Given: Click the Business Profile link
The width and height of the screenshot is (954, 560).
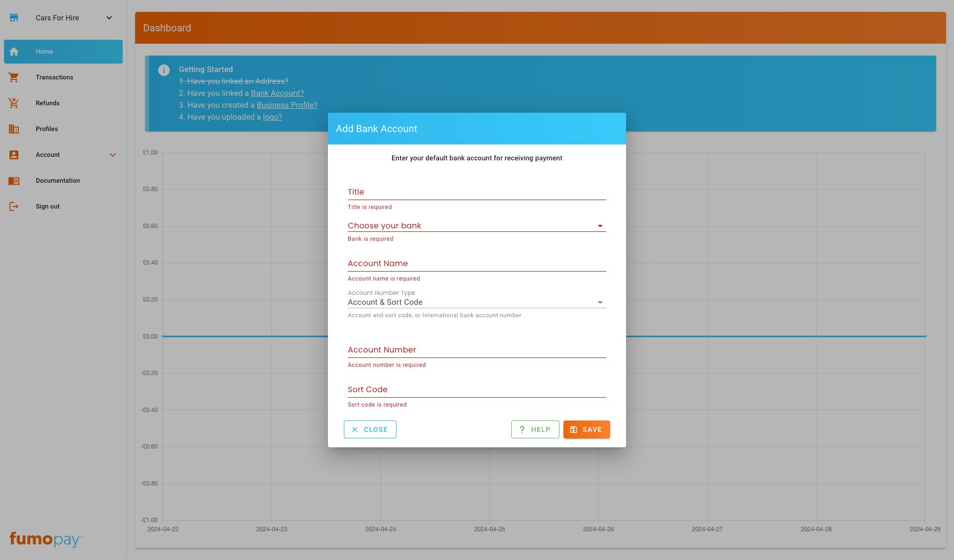Looking at the screenshot, I should (x=287, y=105).
